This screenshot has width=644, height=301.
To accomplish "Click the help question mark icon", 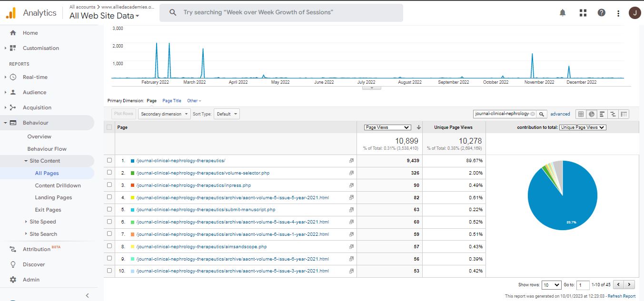I will 602,13.
